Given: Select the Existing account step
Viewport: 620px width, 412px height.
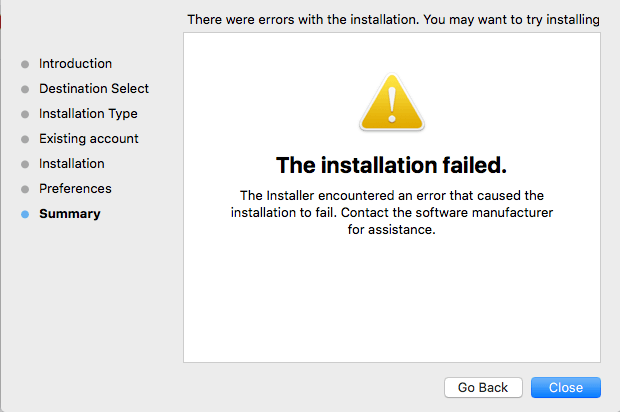Looking at the screenshot, I should (x=89, y=139).
